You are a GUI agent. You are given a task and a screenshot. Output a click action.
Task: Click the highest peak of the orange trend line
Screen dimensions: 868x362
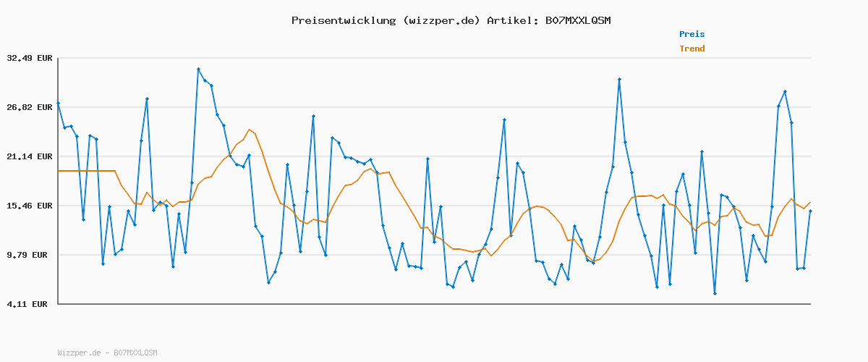(249, 130)
